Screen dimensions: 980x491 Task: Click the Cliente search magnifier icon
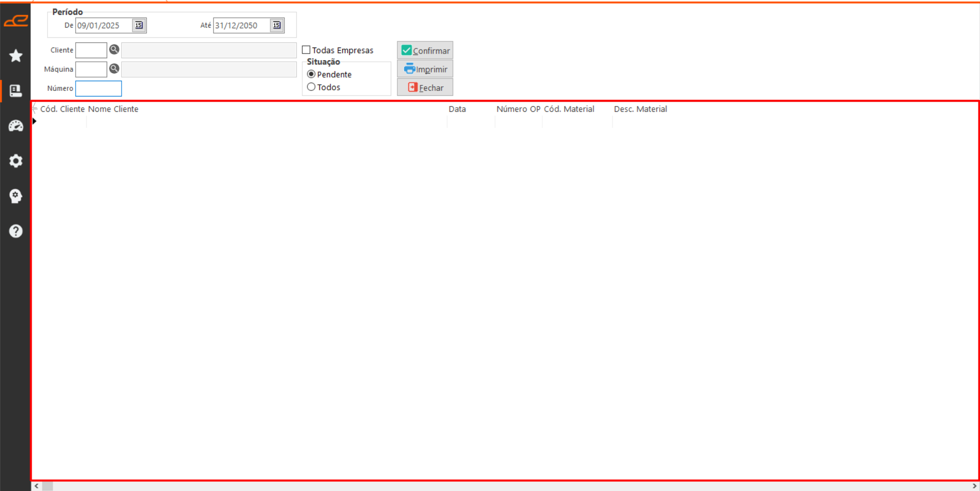[114, 50]
